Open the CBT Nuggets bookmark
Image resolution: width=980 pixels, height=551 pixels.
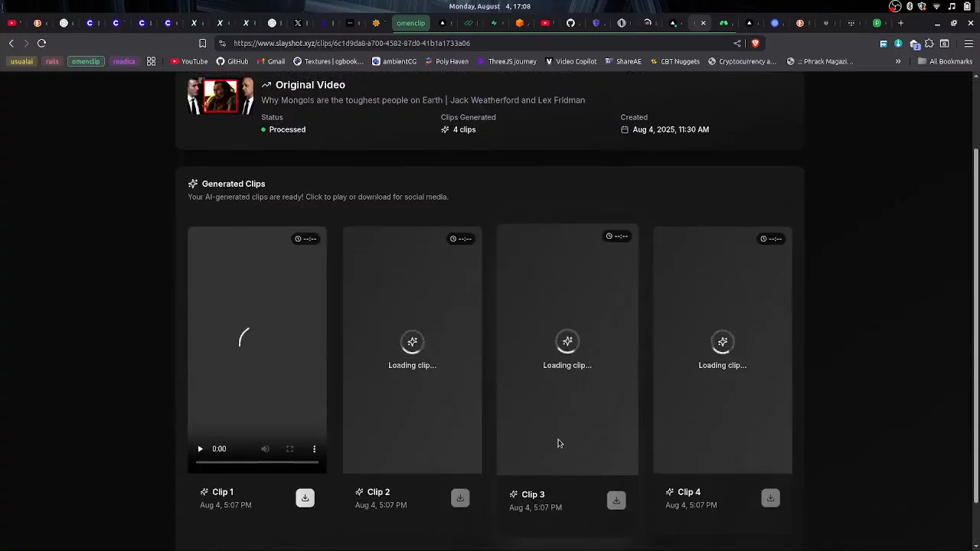point(675,61)
